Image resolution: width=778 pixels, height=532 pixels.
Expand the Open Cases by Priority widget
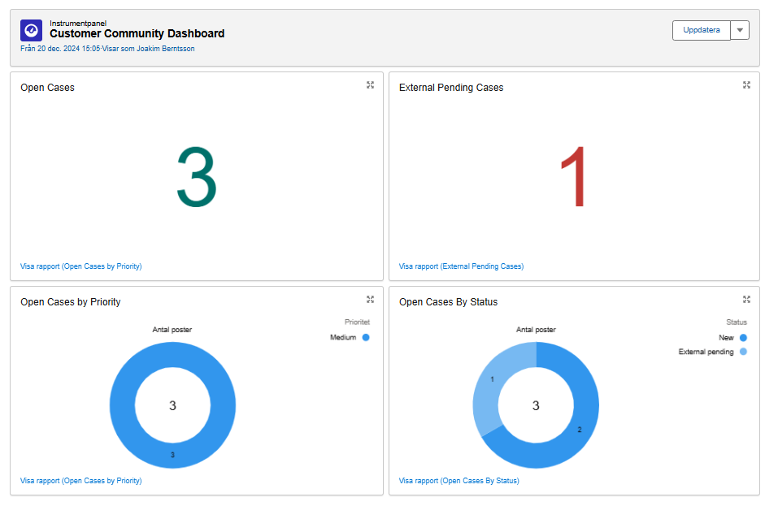(370, 300)
